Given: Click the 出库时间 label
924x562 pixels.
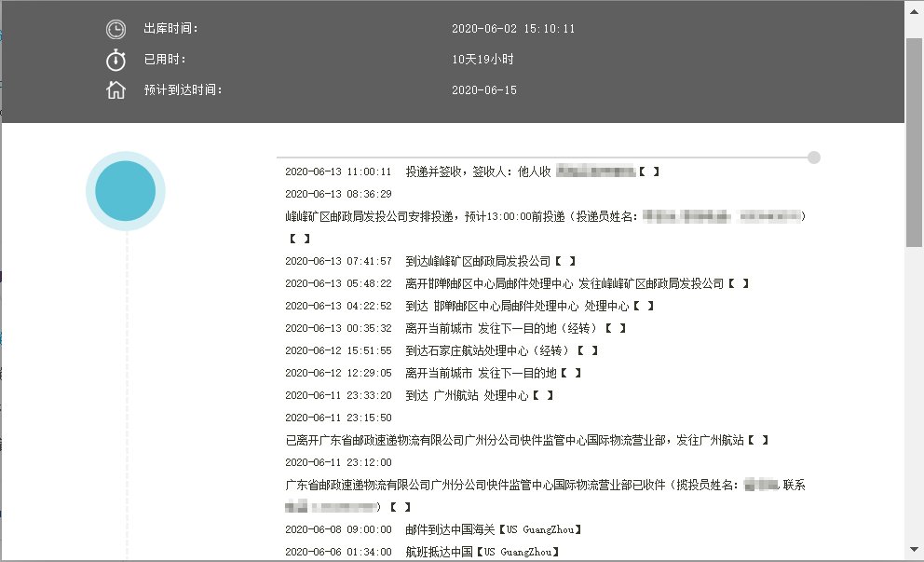Looking at the screenshot, I should (x=170, y=28).
